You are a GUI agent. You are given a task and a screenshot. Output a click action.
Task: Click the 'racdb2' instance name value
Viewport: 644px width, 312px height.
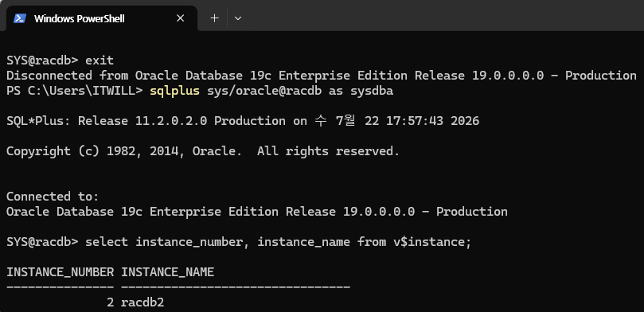(142, 303)
